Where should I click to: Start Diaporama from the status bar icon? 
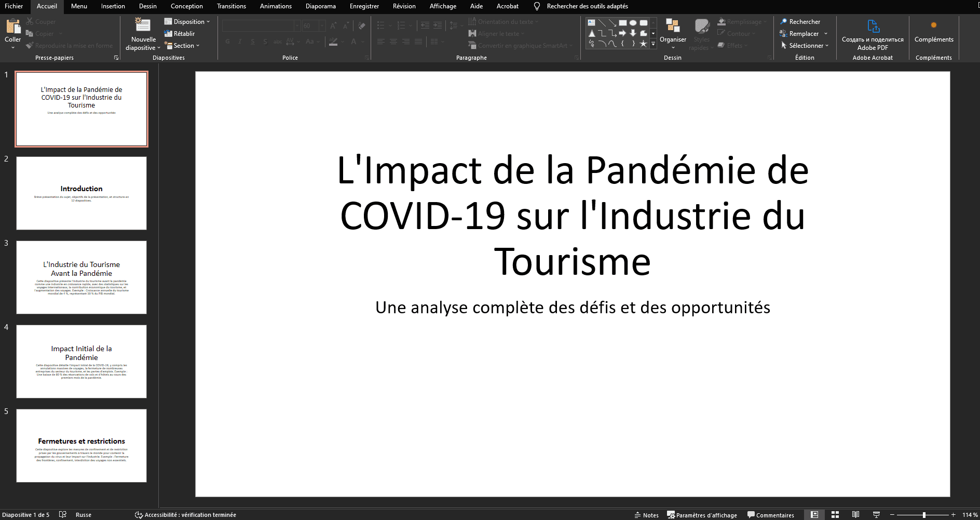pos(876,515)
